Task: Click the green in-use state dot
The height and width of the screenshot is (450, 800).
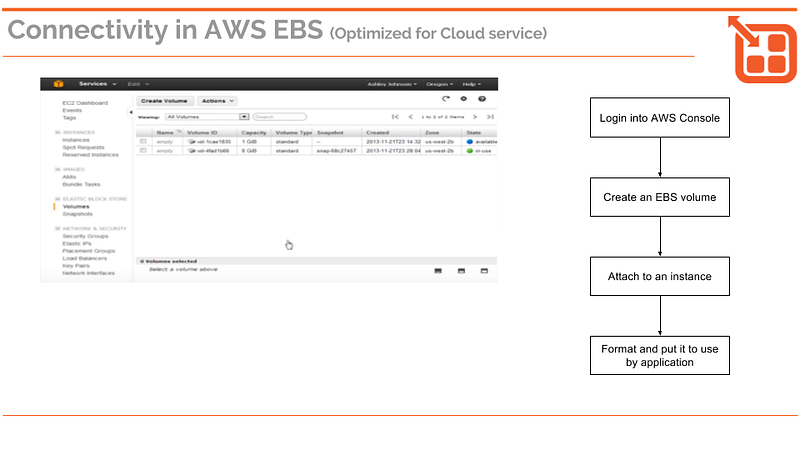Action: (x=470, y=151)
